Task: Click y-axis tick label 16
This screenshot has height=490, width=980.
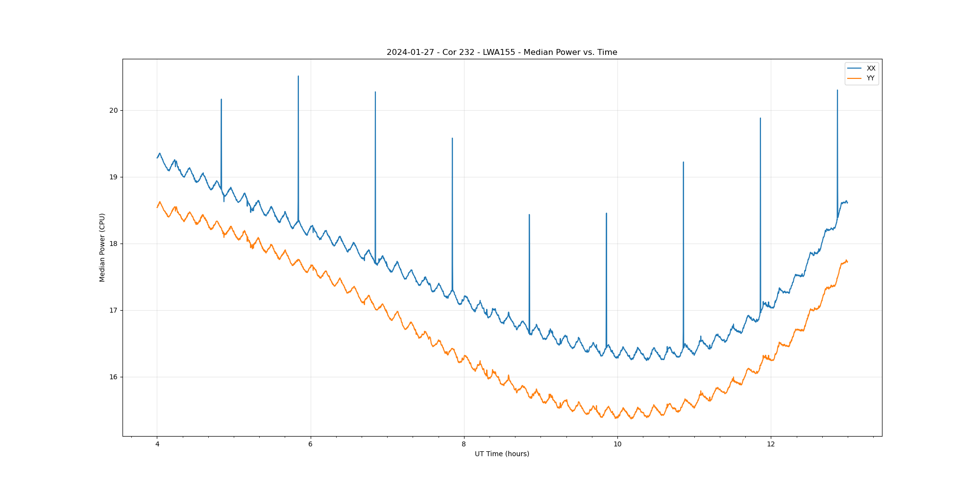Action: [114, 377]
